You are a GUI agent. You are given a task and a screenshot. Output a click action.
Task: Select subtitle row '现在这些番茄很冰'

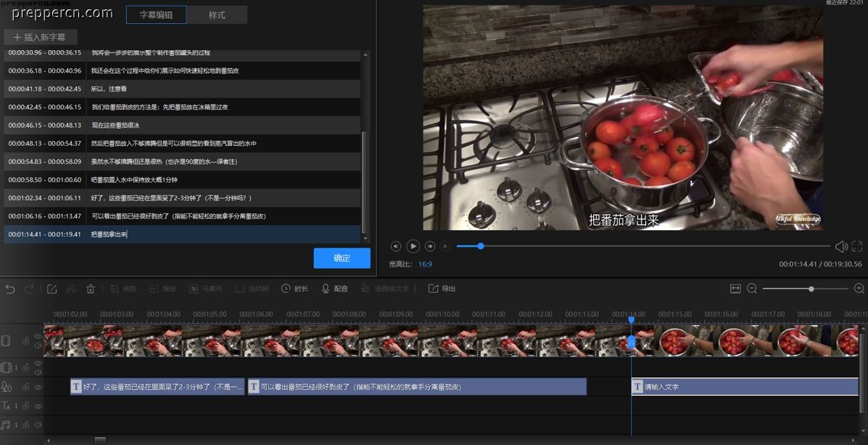(182, 126)
